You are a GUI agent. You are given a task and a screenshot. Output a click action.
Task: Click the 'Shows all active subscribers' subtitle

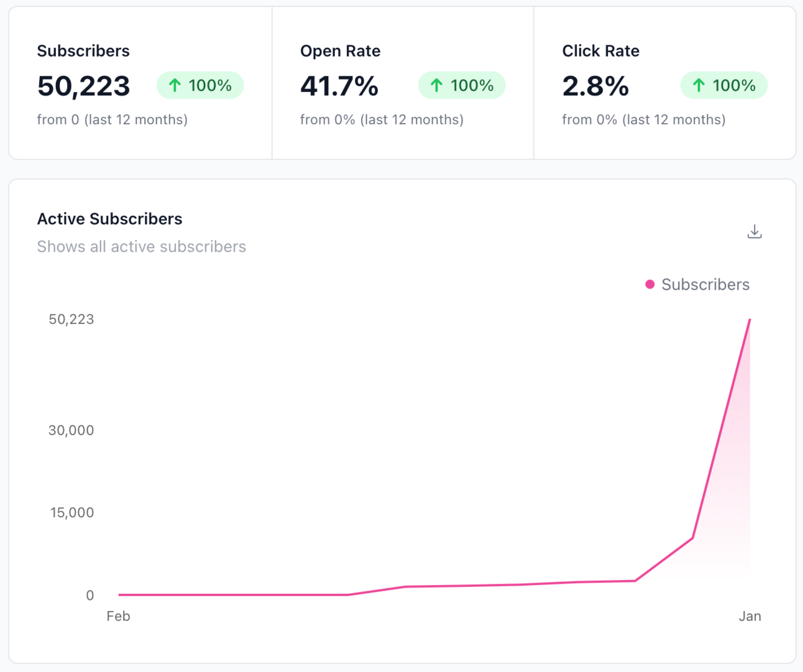pos(141,247)
